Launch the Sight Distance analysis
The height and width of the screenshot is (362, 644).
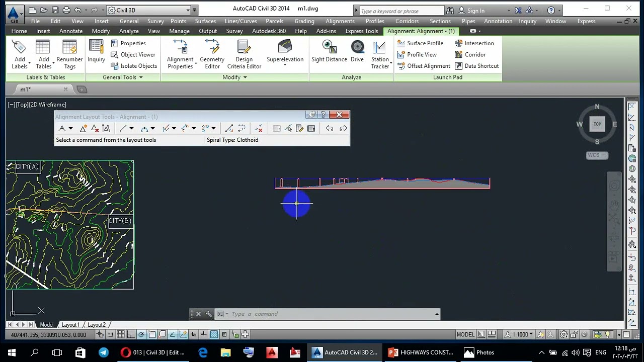[x=329, y=52]
